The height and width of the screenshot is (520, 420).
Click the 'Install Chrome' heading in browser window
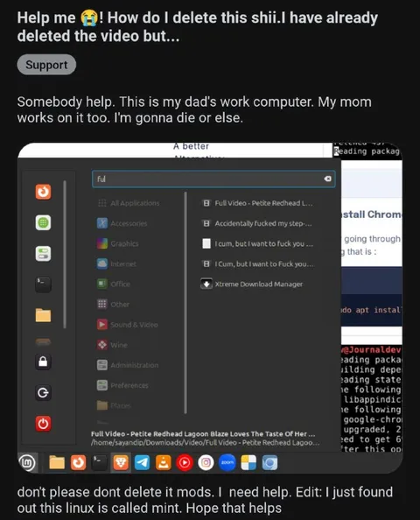coord(371,214)
